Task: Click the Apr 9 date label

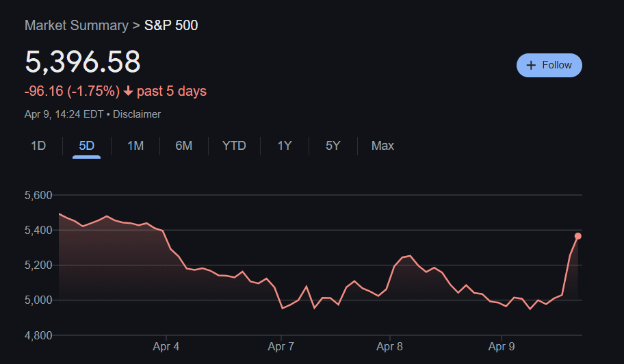Action: [x=502, y=347]
